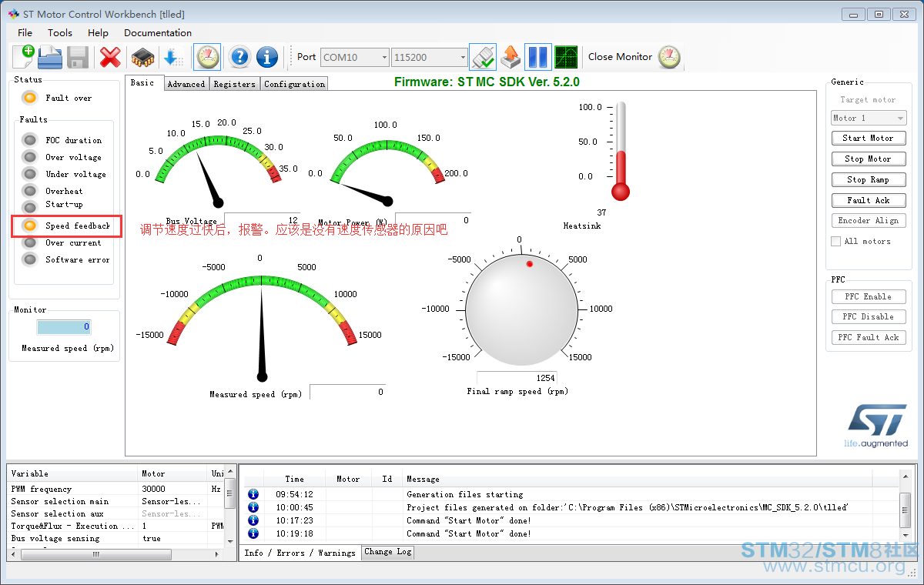
Task: Click the Over voltage fault LED
Action: 29,157
